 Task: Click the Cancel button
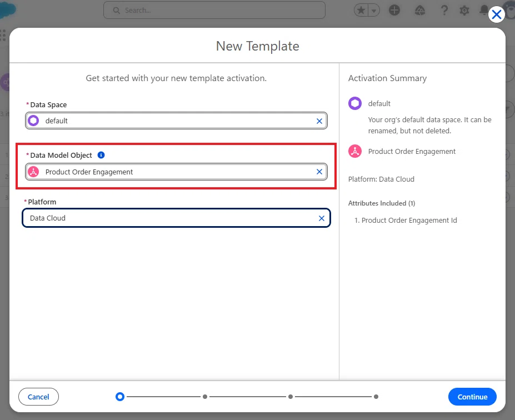[38, 397]
